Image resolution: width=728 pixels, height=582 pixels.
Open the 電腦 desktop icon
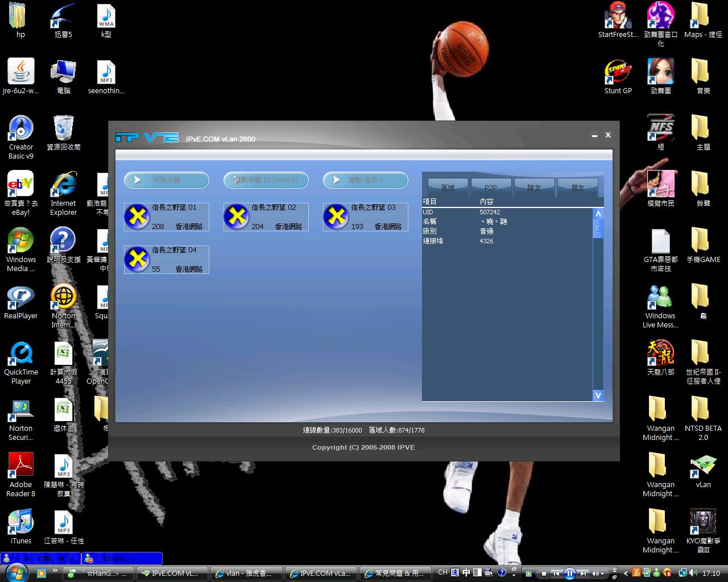(63, 77)
